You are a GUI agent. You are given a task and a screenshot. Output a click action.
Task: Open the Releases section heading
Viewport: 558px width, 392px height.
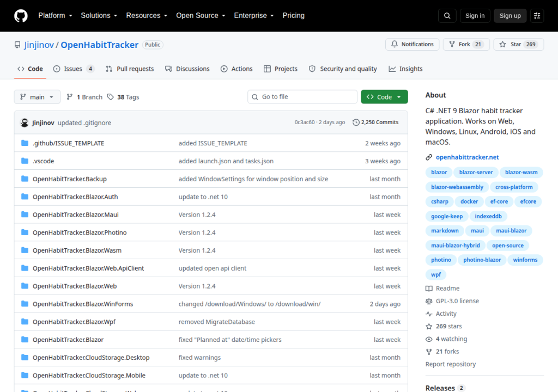440,388
